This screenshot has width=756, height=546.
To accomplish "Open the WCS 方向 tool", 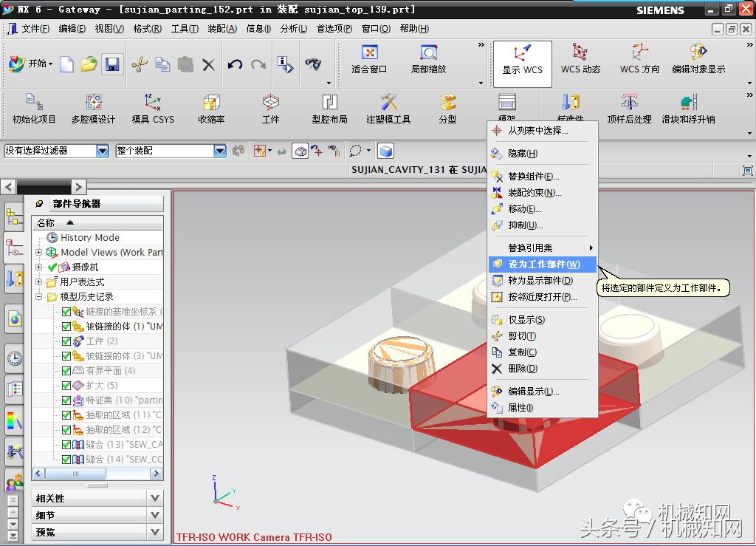I will [x=639, y=59].
